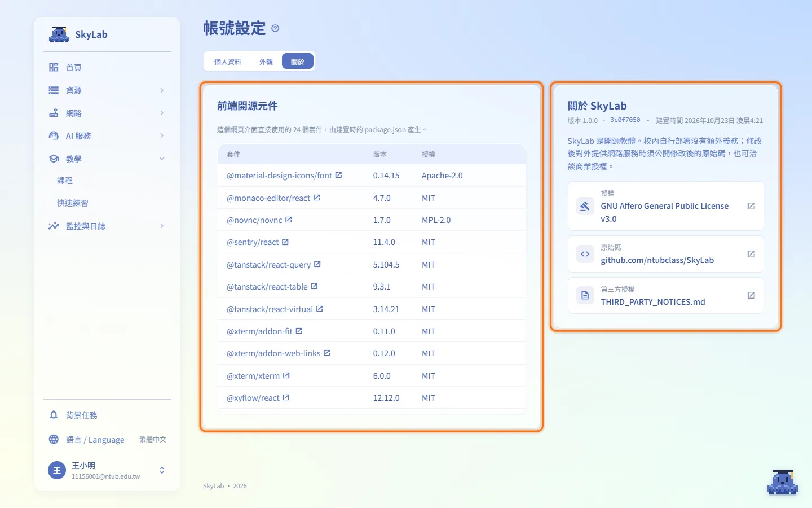Expand the 網路 sidebar section
Image resolution: width=812 pixels, height=508 pixels.
click(x=107, y=113)
